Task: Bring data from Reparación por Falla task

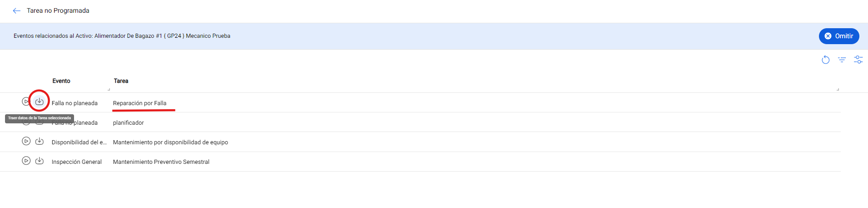Action: (x=40, y=101)
